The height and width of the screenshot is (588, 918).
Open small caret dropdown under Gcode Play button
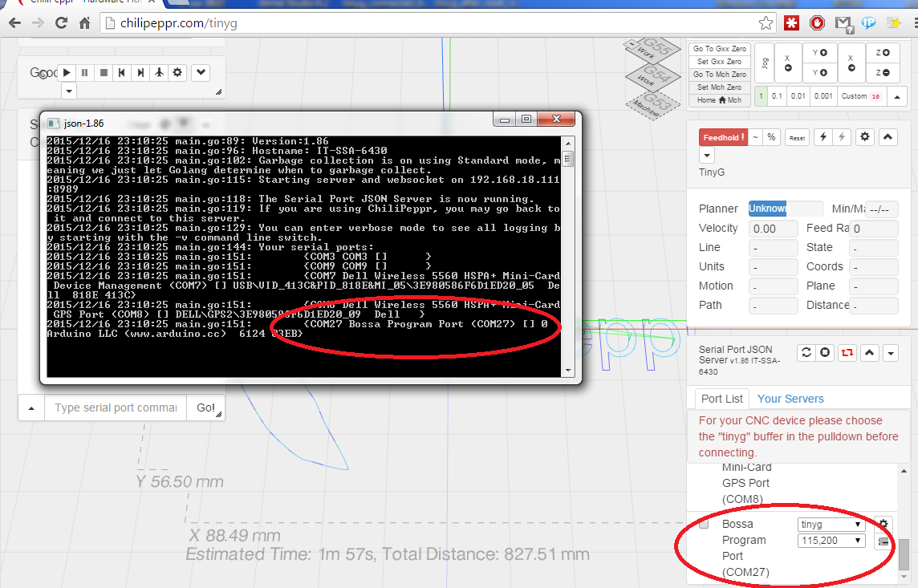coord(69,91)
